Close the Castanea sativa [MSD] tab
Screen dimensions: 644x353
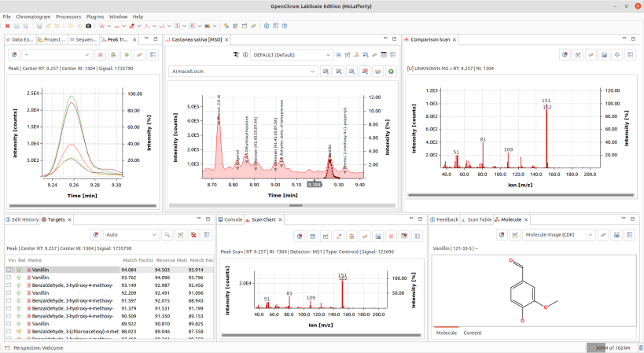click(x=226, y=40)
